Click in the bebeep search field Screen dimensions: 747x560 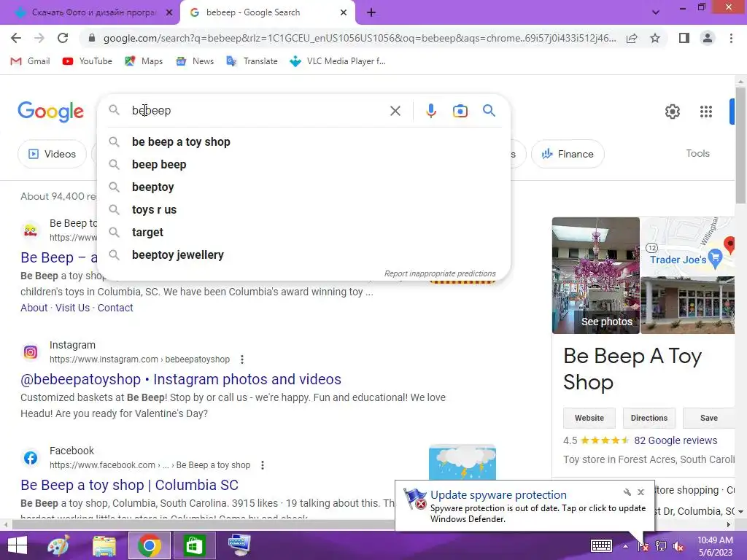[x=258, y=111]
